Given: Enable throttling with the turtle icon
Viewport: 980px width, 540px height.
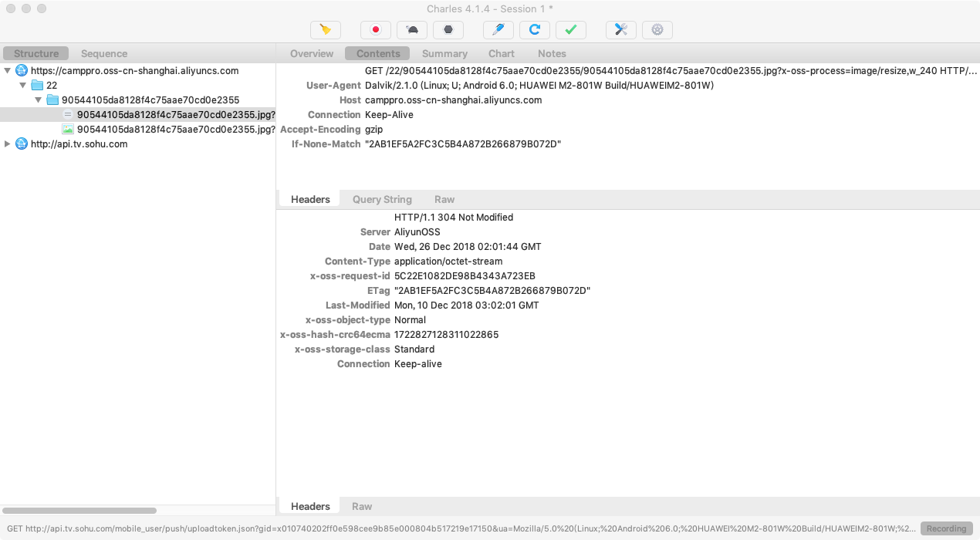Looking at the screenshot, I should pyautogui.click(x=411, y=29).
